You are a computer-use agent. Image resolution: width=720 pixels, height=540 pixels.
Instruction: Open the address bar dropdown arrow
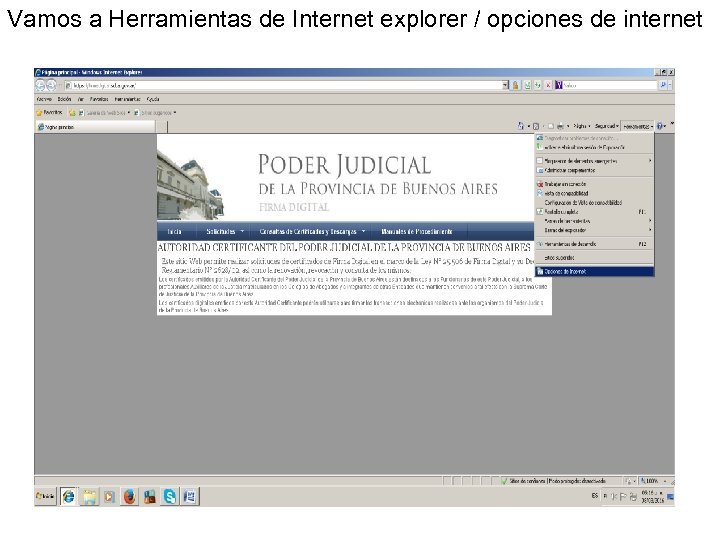505,85
